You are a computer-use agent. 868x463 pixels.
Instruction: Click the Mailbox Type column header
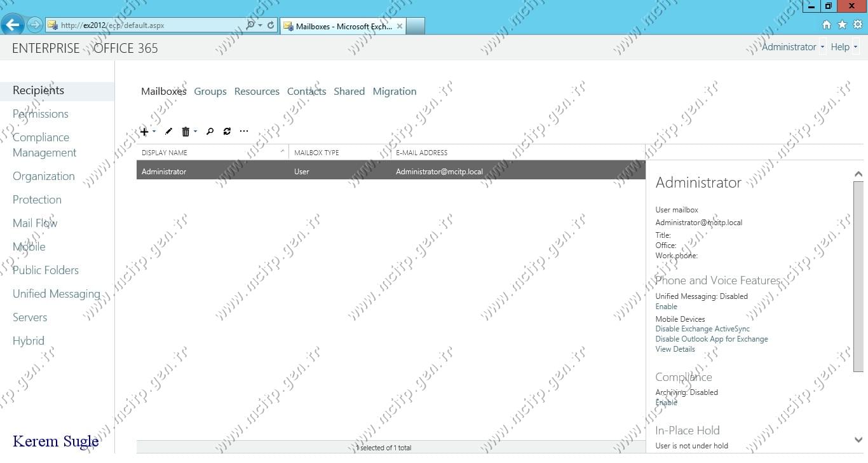click(x=340, y=153)
